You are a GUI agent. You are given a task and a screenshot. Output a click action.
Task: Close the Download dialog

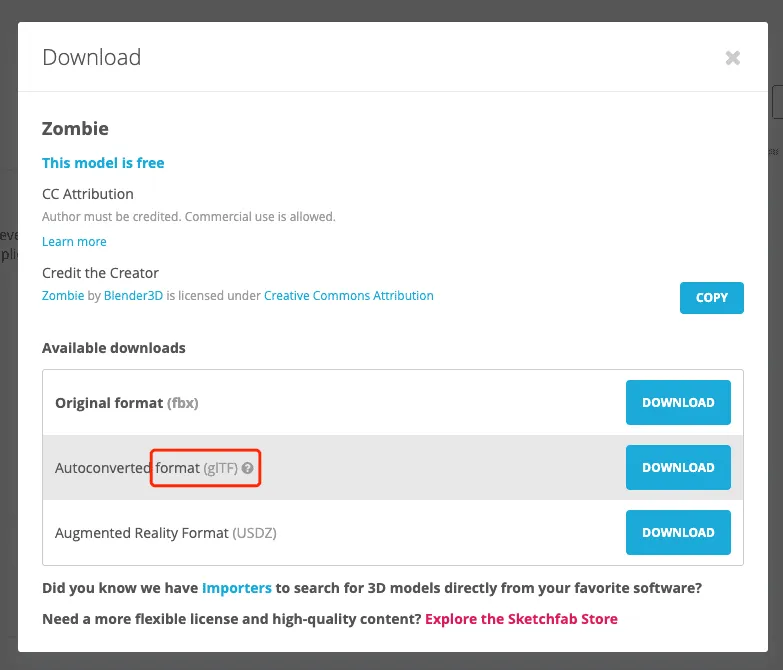(732, 58)
